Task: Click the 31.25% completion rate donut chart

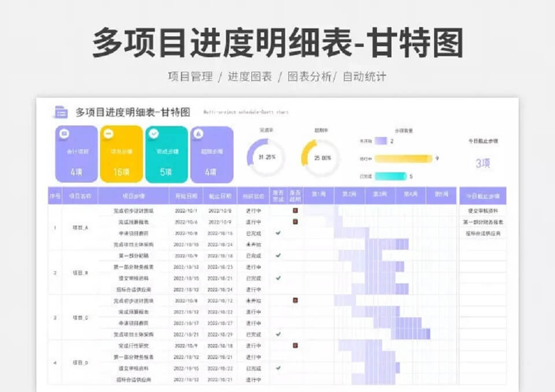Action: [x=267, y=157]
